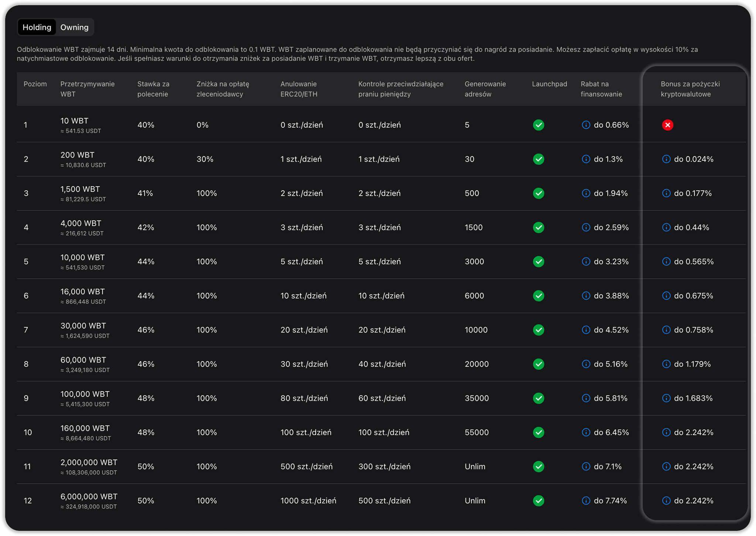This screenshot has height=536, width=756.
Task: Click info icon beside do 7.74%
Action: [586, 501]
